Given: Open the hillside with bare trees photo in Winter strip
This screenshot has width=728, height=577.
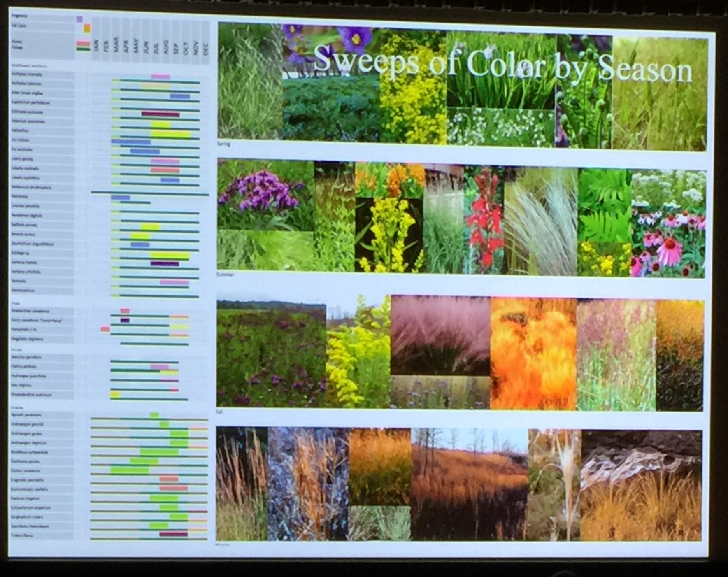Looking at the screenshot, I should click(470, 484).
